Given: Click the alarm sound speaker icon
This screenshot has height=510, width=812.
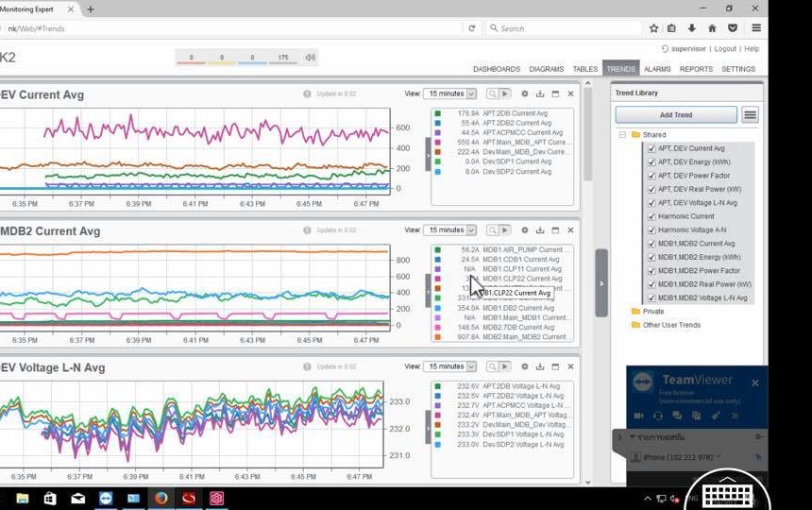Looking at the screenshot, I should coord(310,58).
